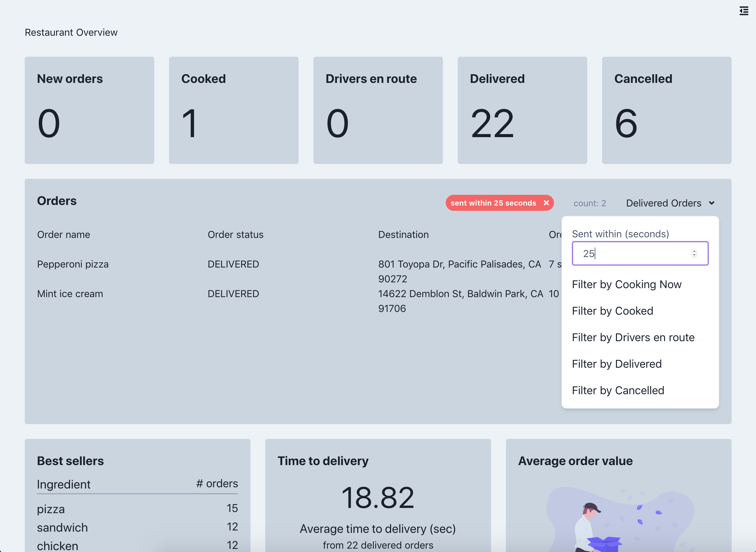Click the 18.82 average delivery value
Image resolution: width=756 pixels, height=552 pixels.
coord(378,497)
